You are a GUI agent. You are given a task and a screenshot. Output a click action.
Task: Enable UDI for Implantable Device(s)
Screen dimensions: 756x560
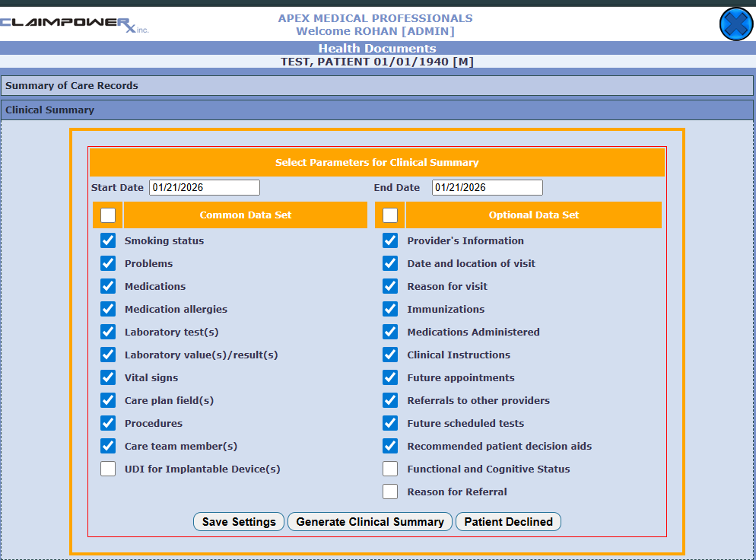[x=108, y=469]
